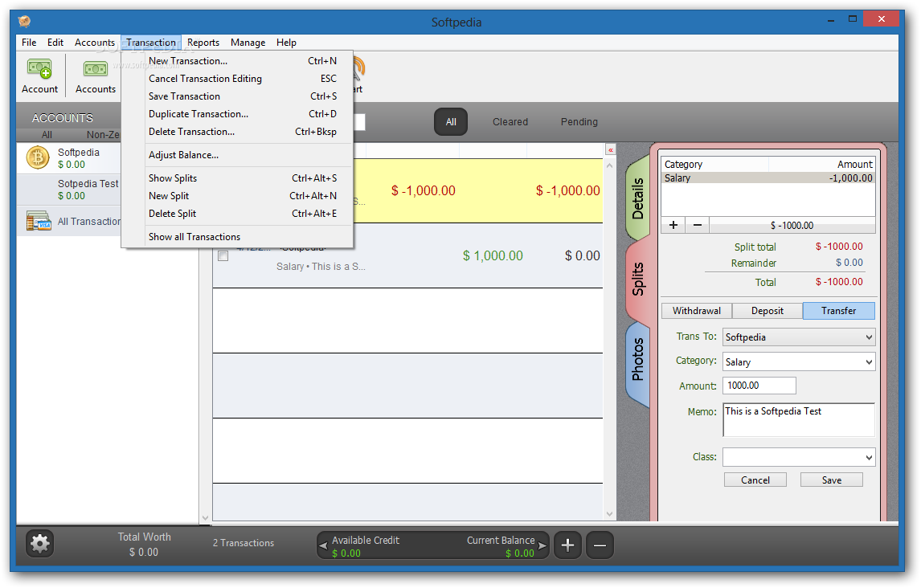This screenshot has height=588, width=921.
Task: Choose Duplicate Transaction... menu item
Action: point(237,114)
